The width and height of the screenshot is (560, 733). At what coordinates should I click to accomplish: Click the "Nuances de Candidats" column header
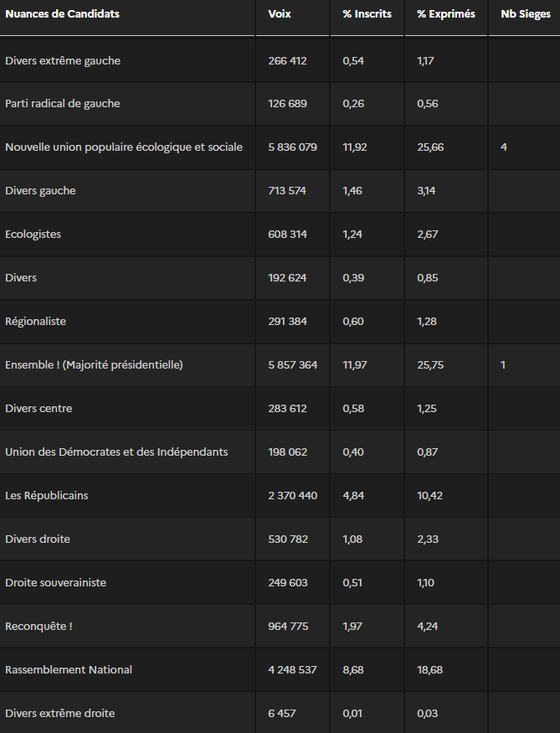tap(62, 14)
